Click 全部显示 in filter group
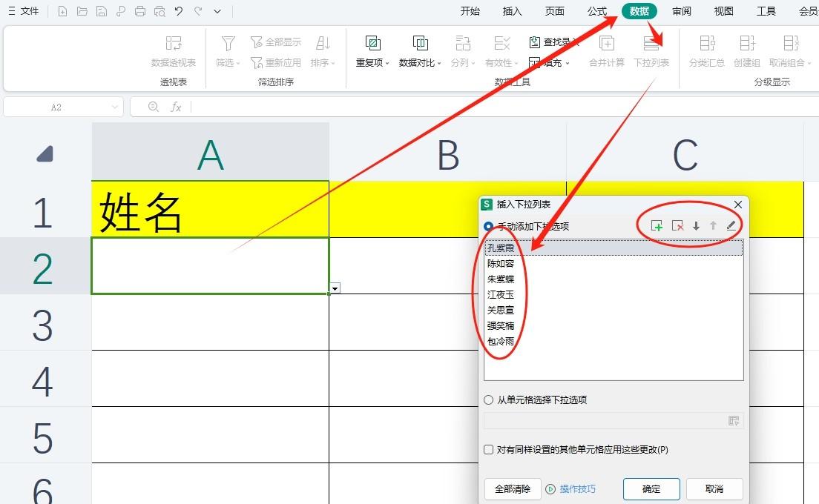819x504 pixels. click(276, 42)
